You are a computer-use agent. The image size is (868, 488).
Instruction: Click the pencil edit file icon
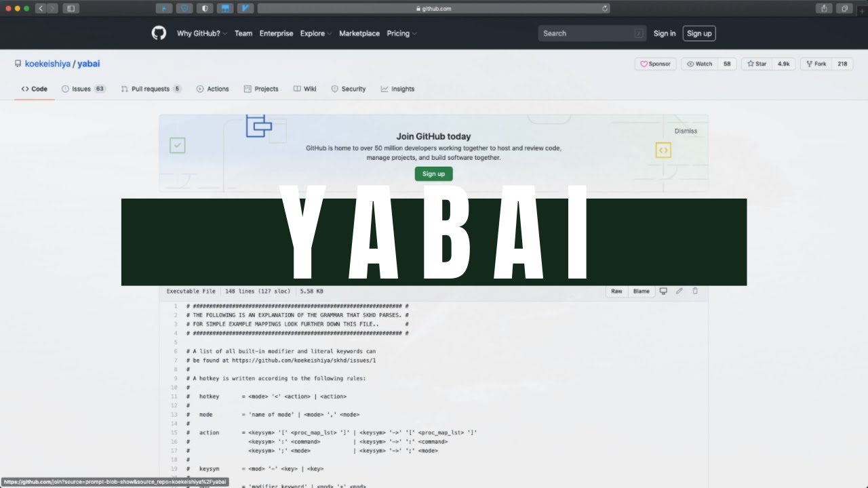click(679, 291)
